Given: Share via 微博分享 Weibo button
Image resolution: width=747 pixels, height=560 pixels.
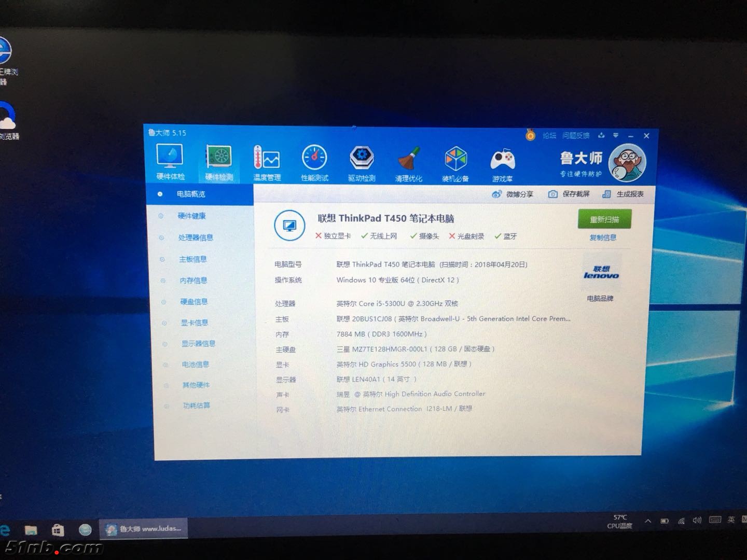Looking at the screenshot, I should pyautogui.click(x=513, y=194).
